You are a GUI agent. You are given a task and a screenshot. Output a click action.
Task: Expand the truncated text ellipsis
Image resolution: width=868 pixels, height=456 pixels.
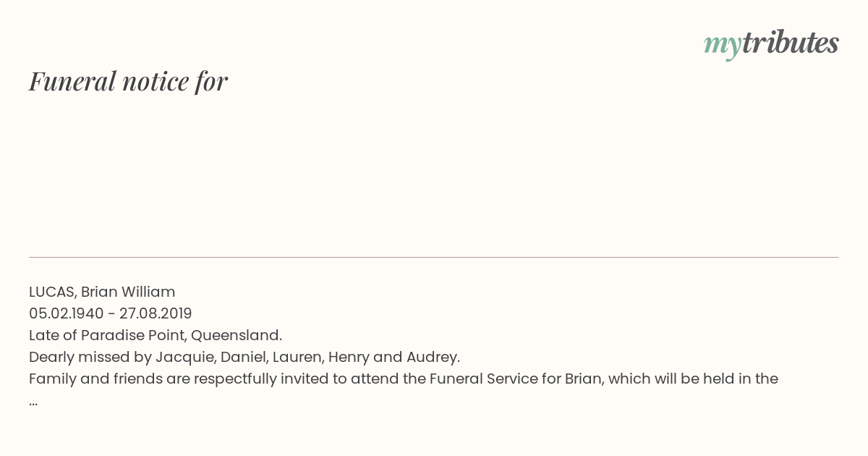[x=33, y=401]
